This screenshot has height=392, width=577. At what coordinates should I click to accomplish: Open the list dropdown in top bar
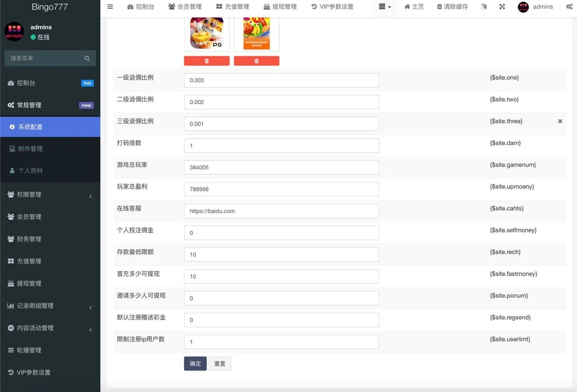click(x=385, y=7)
